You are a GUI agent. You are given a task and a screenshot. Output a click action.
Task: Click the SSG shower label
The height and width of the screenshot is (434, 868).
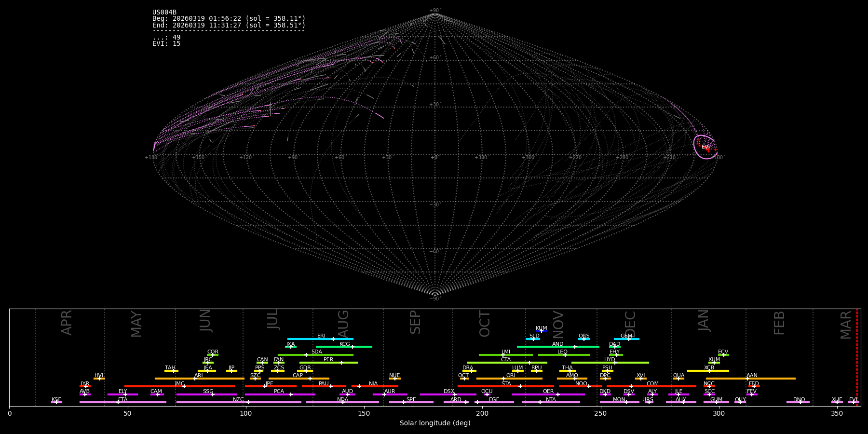point(208,392)
